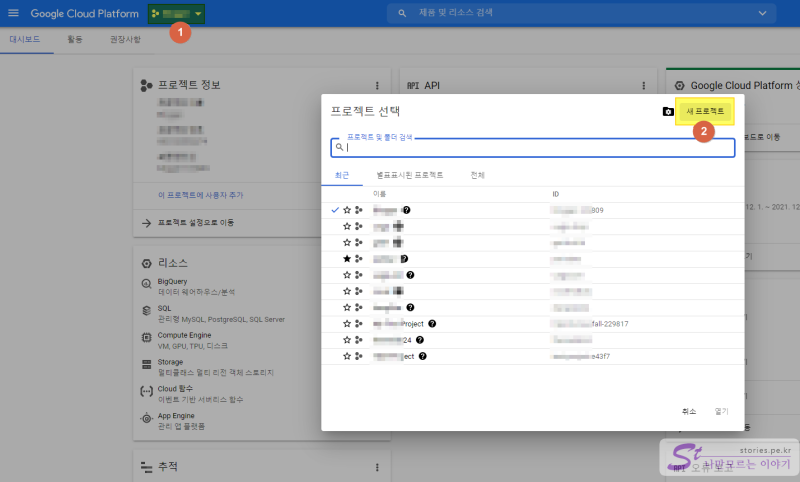The image size is (800, 482).
Task: Switch to the 대시보드 tab
Action: point(25,39)
